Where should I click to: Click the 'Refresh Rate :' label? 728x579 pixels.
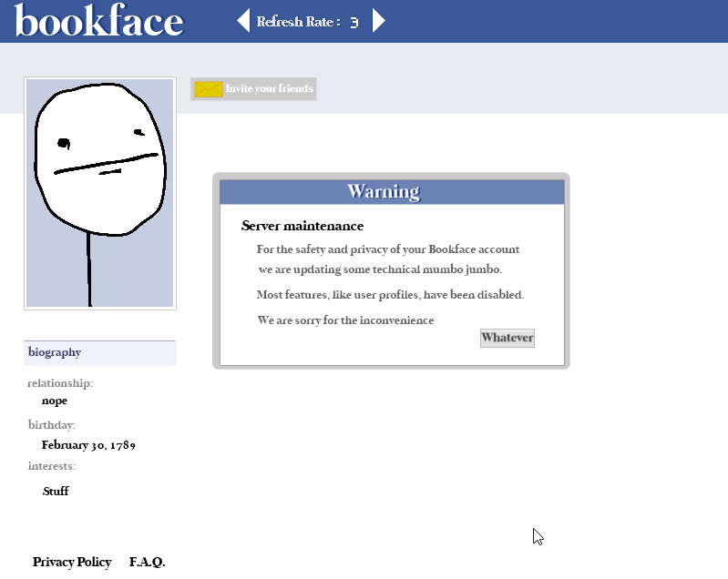point(299,22)
